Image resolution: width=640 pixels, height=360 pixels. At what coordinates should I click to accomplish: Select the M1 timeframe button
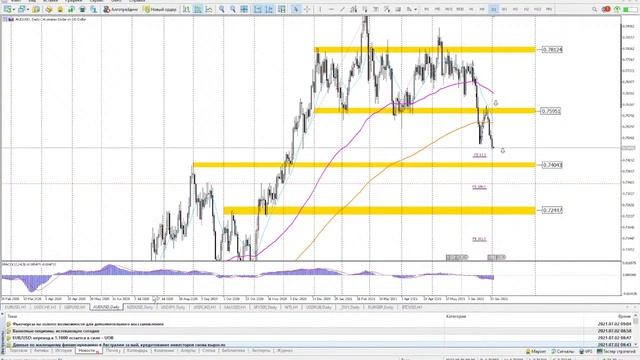click(x=427, y=9)
